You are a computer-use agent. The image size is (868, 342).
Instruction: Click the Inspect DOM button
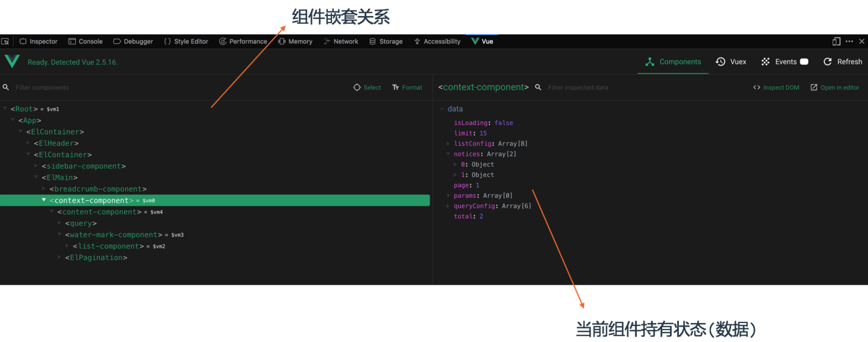[x=776, y=87]
